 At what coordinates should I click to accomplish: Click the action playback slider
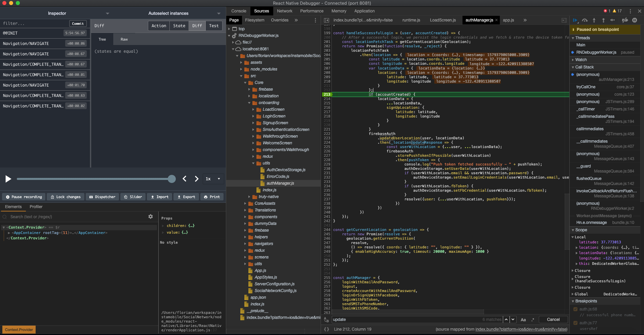(x=96, y=179)
